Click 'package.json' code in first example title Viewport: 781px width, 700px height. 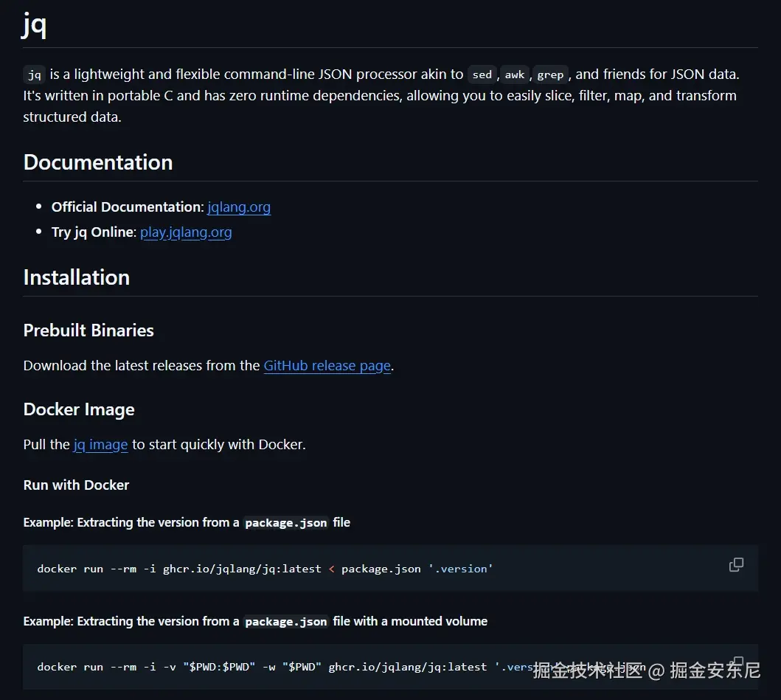[286, 523]
